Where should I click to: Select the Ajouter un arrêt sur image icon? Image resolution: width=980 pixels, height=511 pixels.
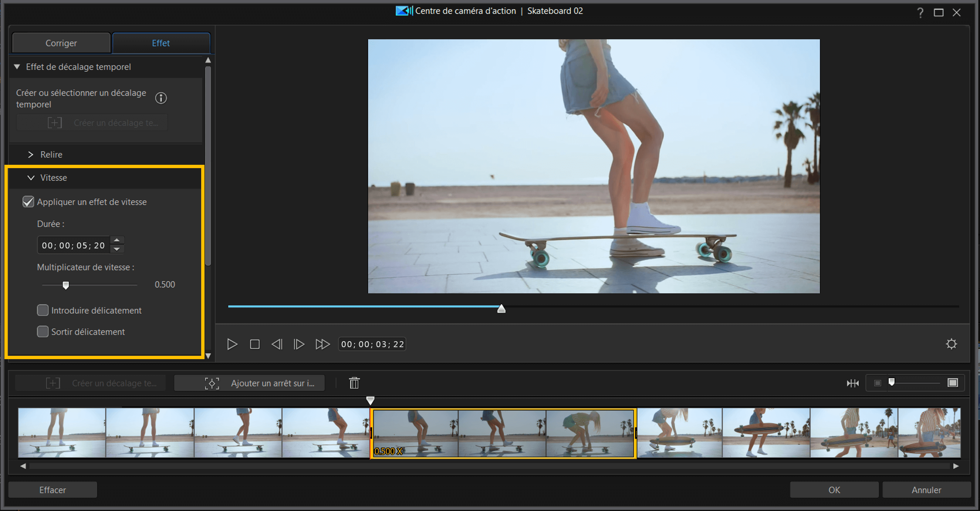[212, 383]
